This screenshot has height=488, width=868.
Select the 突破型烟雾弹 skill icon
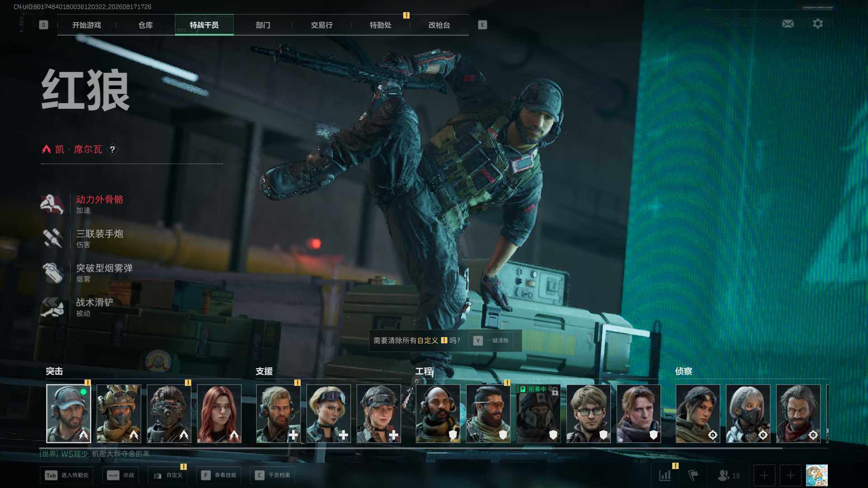tap(52, 272)
